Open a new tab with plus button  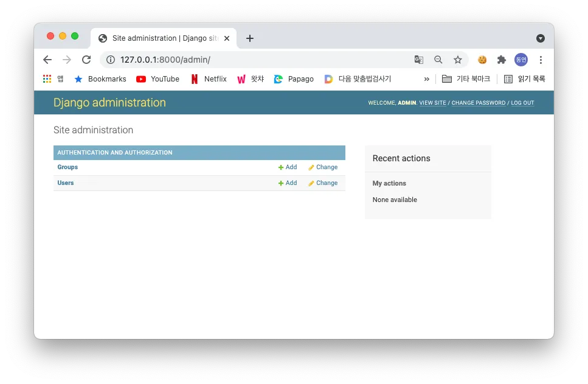click(x=250, y=38)
